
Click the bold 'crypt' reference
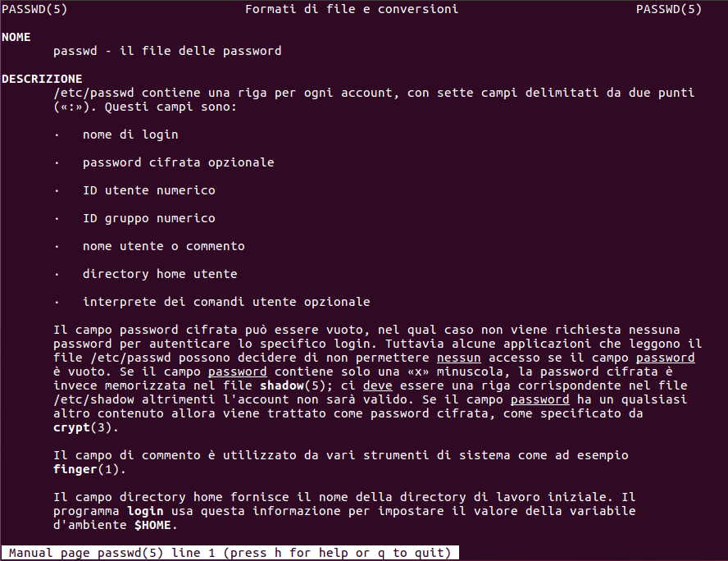coord(71,427)
